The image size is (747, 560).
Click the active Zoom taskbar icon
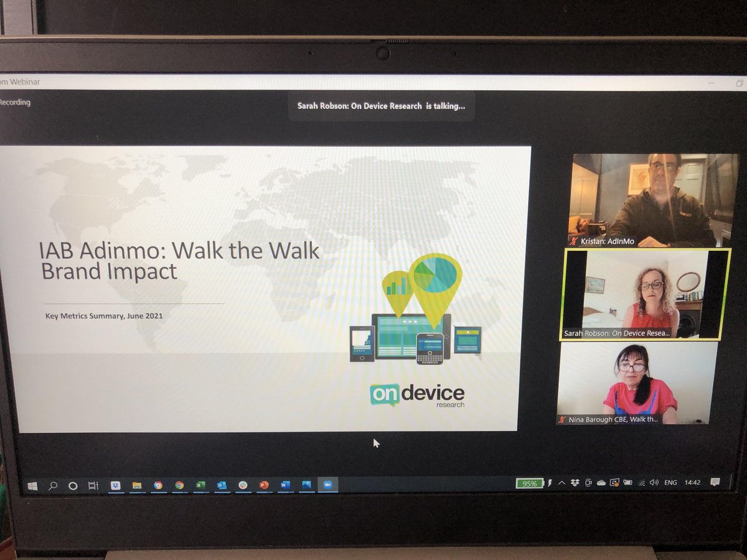pyautogui.click(x=327, y=485)
